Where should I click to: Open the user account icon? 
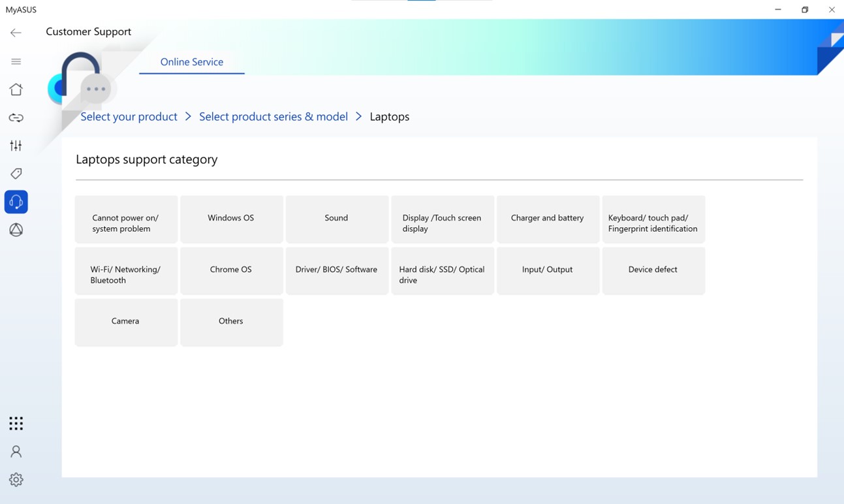16,452
